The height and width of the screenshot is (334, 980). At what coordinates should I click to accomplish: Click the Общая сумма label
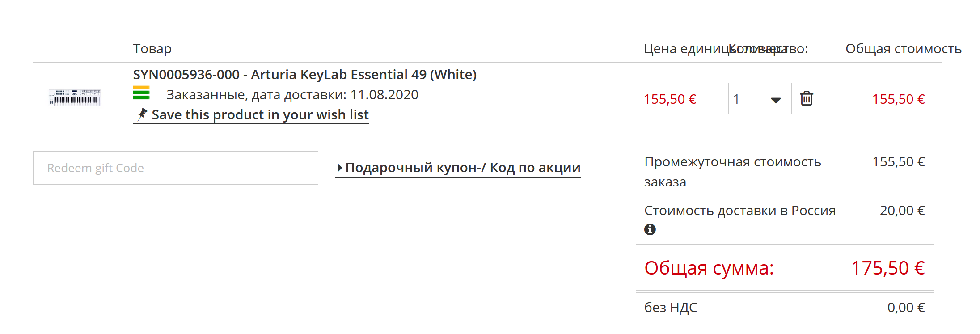point(709,268)
